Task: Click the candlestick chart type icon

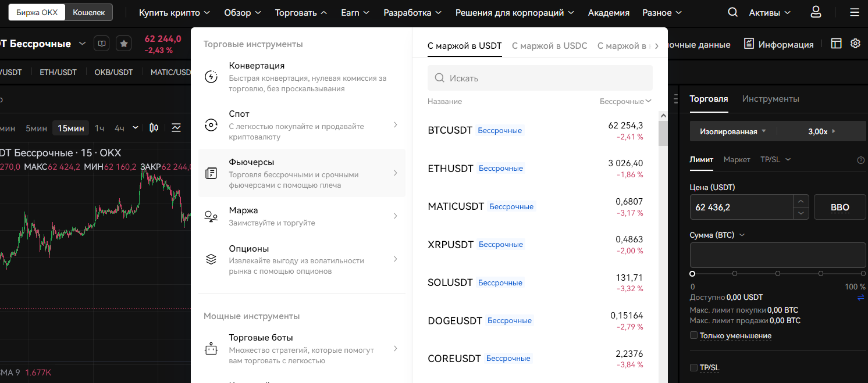Action: click(x=154, y=128)
